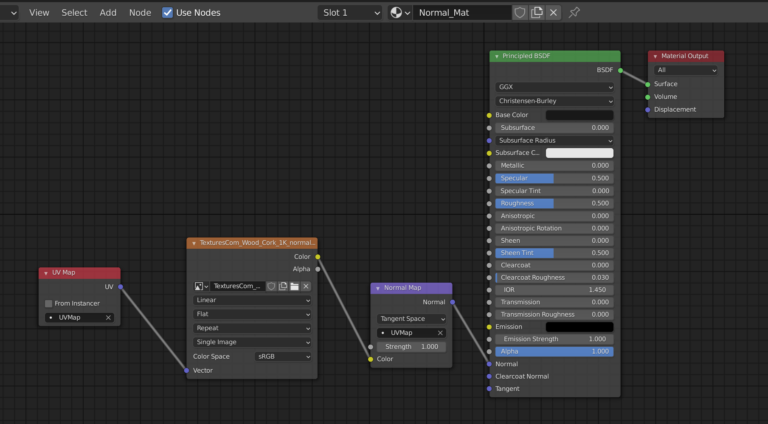Image resolution: width=768 pixels, height=424 pixels.
Task: Click the Normal output socket of Normal Map
Action: (453, 302)
